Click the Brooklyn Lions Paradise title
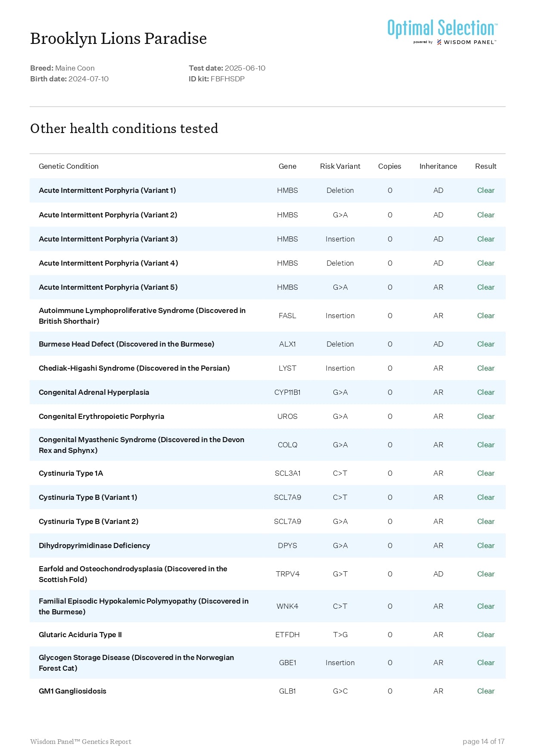This screenshot has width=535, height=756. coord(118,39)
